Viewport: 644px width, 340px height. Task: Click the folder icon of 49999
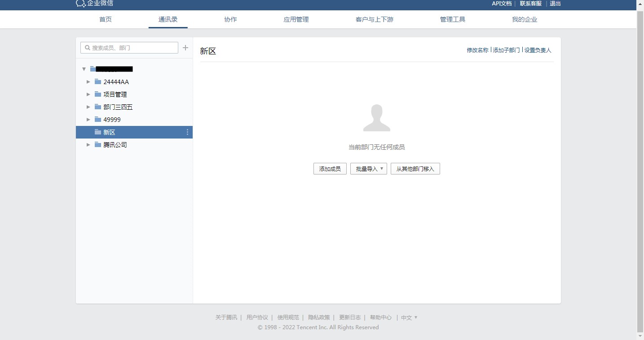point(98,120)
